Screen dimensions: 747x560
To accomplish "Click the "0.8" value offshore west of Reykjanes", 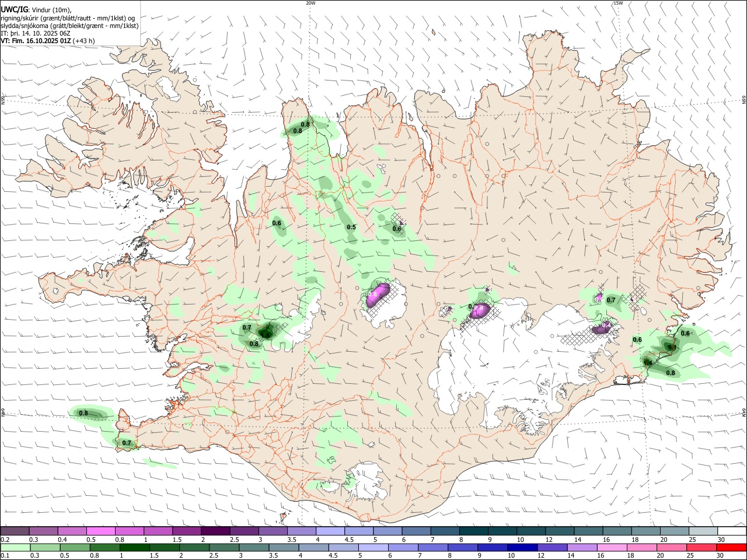I will [83, 414].
